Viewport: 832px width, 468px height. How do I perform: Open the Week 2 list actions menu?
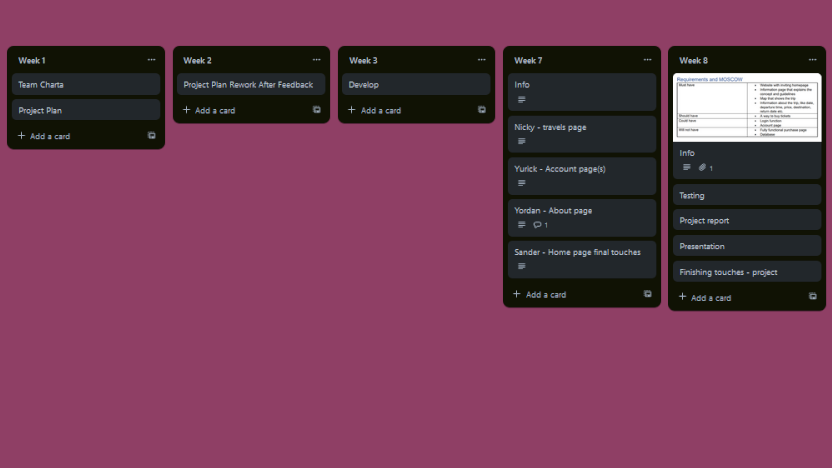tap(316, 60)
